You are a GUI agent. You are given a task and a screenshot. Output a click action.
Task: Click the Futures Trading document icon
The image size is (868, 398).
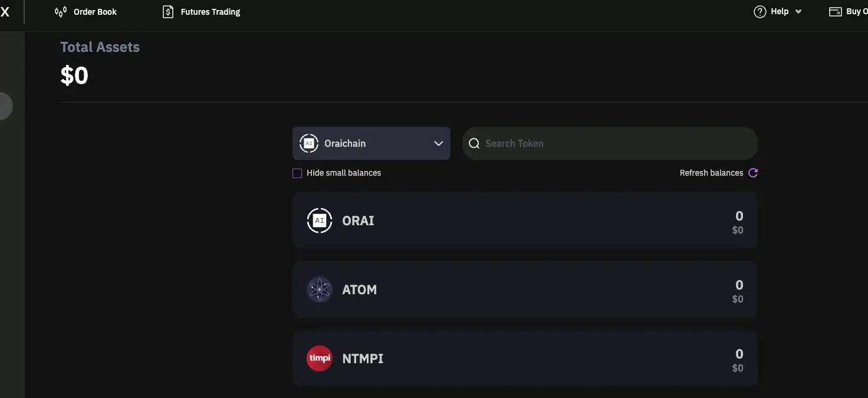(168, 12)
